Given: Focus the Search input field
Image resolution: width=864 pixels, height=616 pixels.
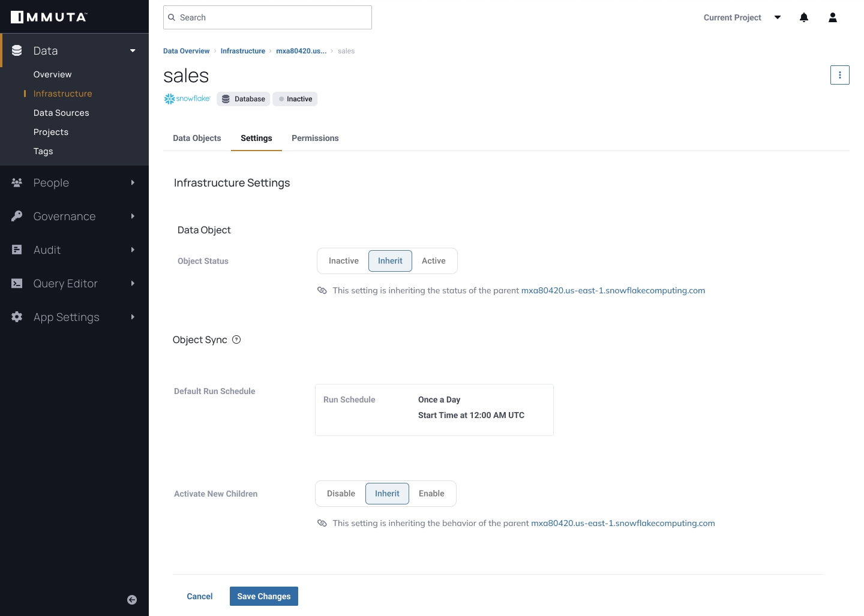Looking at the screenshot, I should [x=268, y=17].
